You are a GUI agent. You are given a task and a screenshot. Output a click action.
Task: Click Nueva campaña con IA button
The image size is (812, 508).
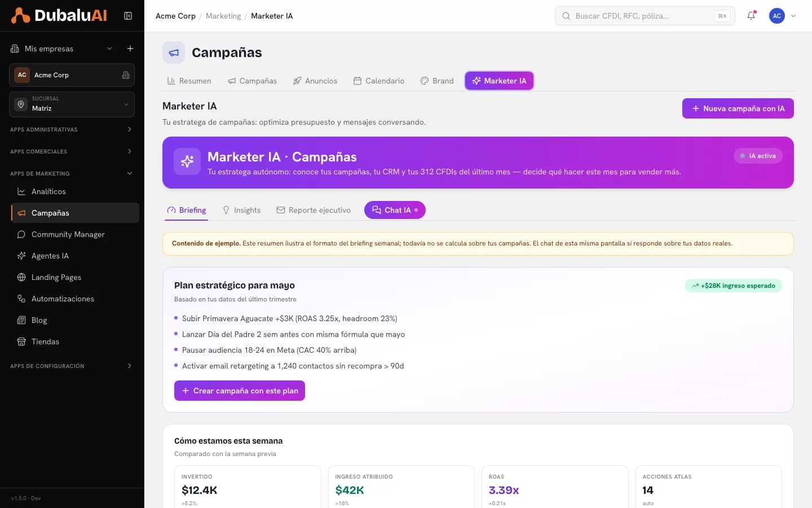click(x=738, y=108)
